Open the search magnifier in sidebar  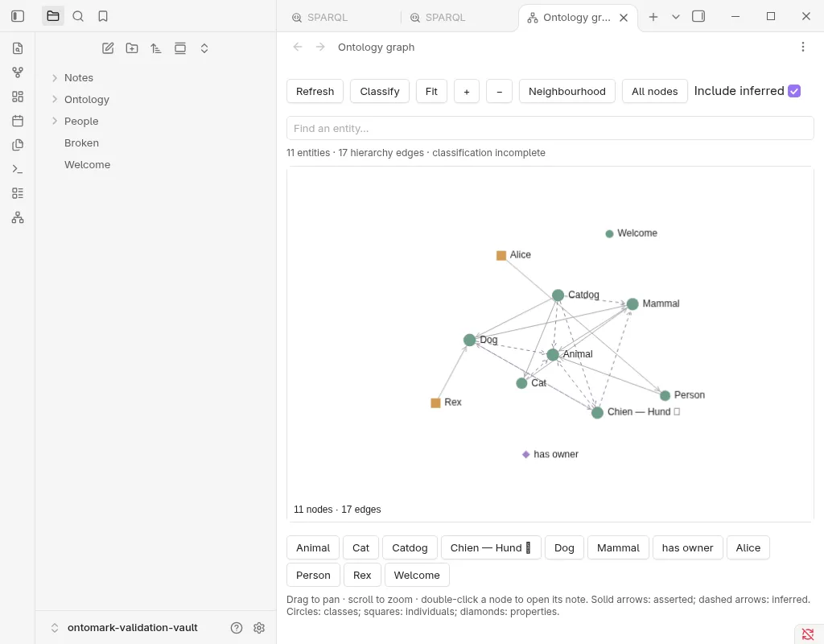(x=78, y=16)
